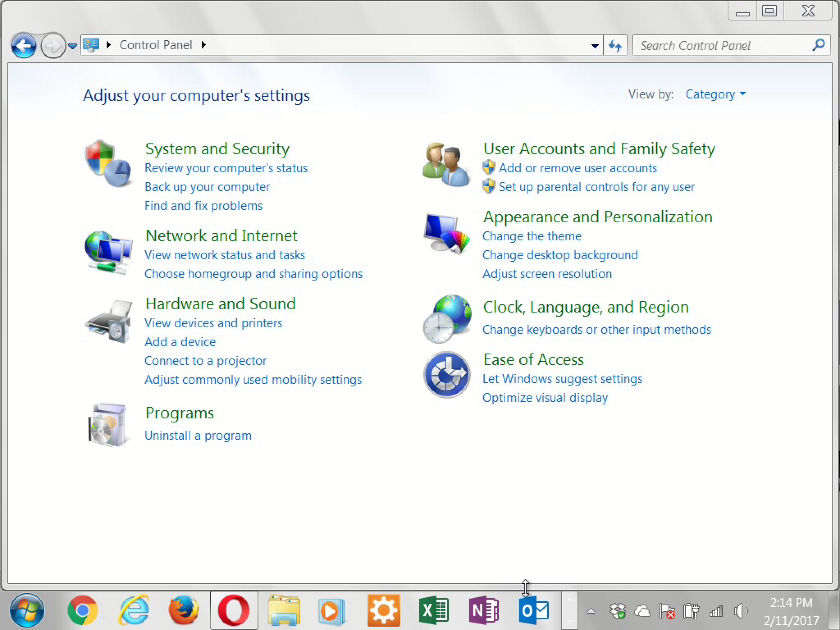Open the View by Category dropdown
This screenshot has width=840, height=630.
click(715, 94)
